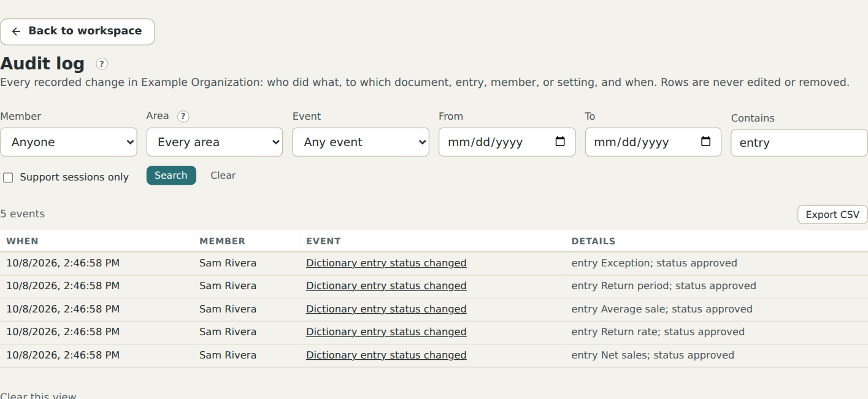This screenshot has height=399, width=868.
Task: Open the To date calendar picker icon
Action: pos(706,142)
